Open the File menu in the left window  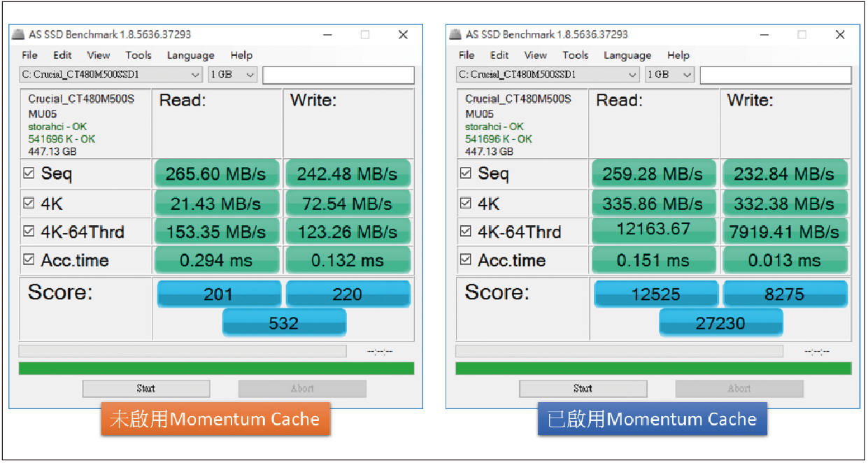click(29, 55)
